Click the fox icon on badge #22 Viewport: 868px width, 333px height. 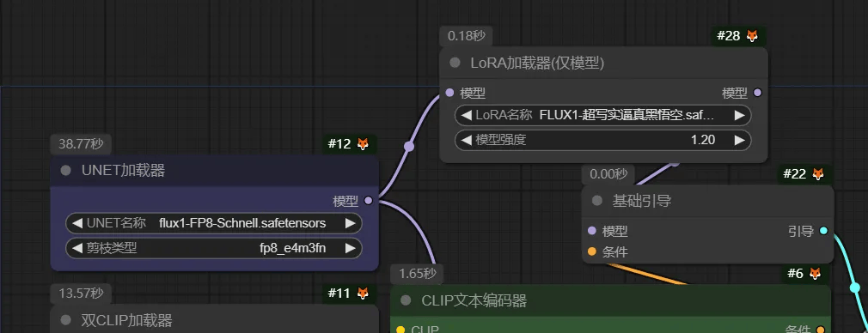[x=818, y=173]
